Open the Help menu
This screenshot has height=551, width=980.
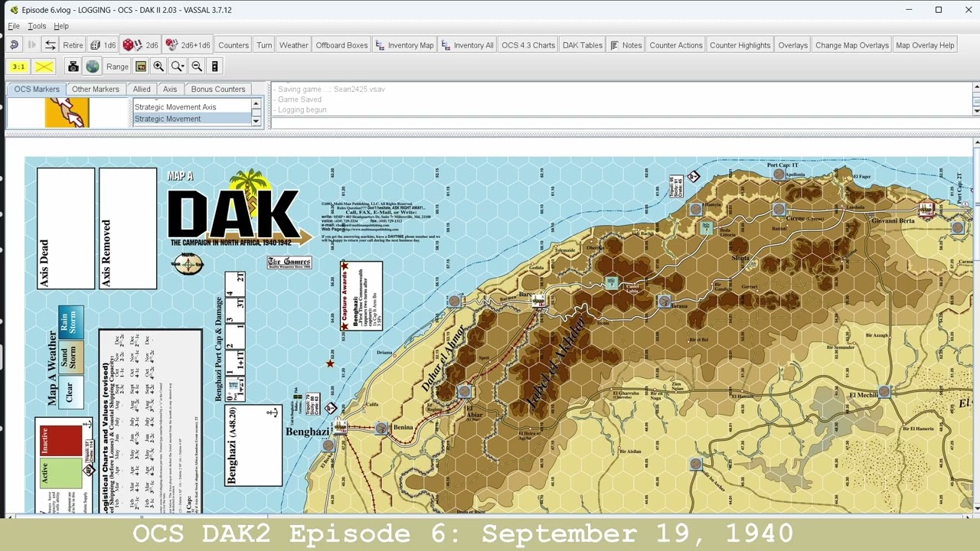click(61, 26)
